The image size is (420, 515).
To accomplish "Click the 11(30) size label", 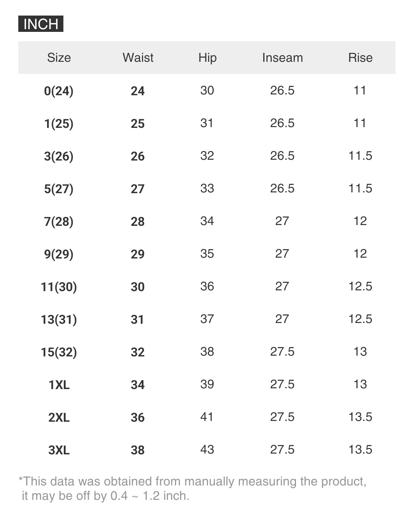I will (59, 287).
